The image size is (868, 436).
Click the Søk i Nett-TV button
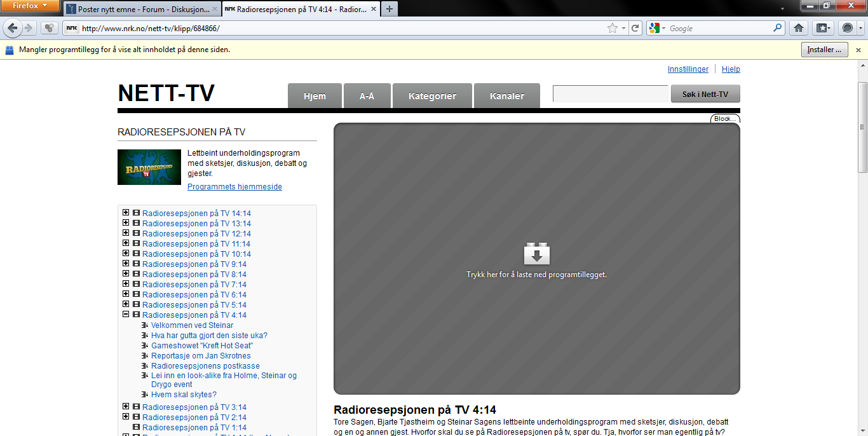705,94
